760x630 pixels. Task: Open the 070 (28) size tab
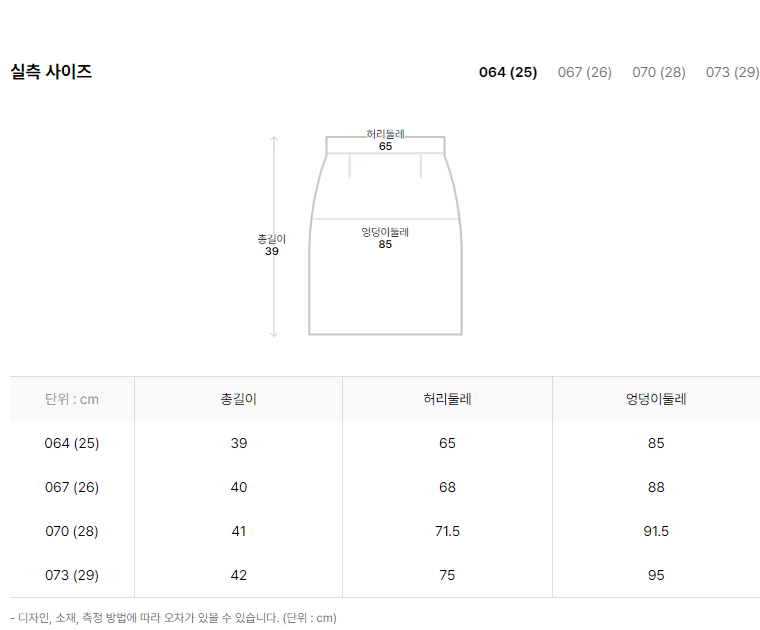[659, 72]
